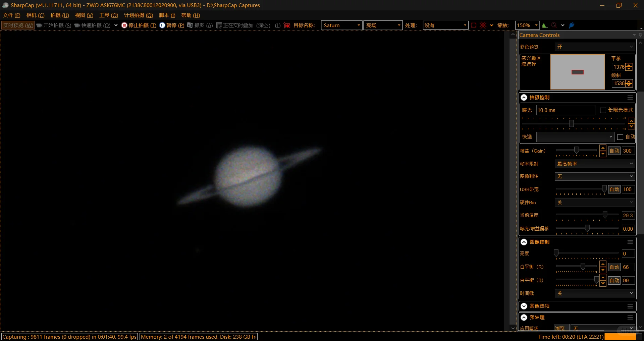Image resolution: width=644 pixels, height=341 pixels.
Task: Open the 图像翻转 dropdown
Action: coord(595,176)
